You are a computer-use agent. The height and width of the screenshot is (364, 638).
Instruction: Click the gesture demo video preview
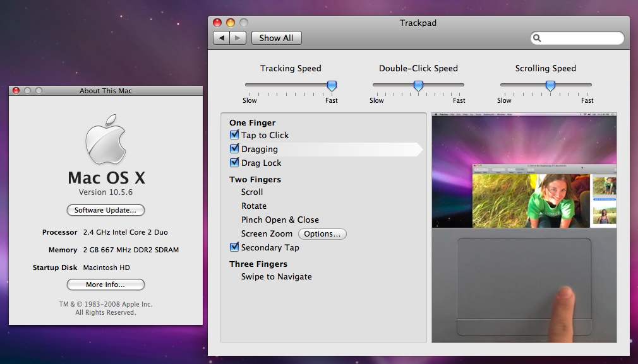tap(524, 228)
